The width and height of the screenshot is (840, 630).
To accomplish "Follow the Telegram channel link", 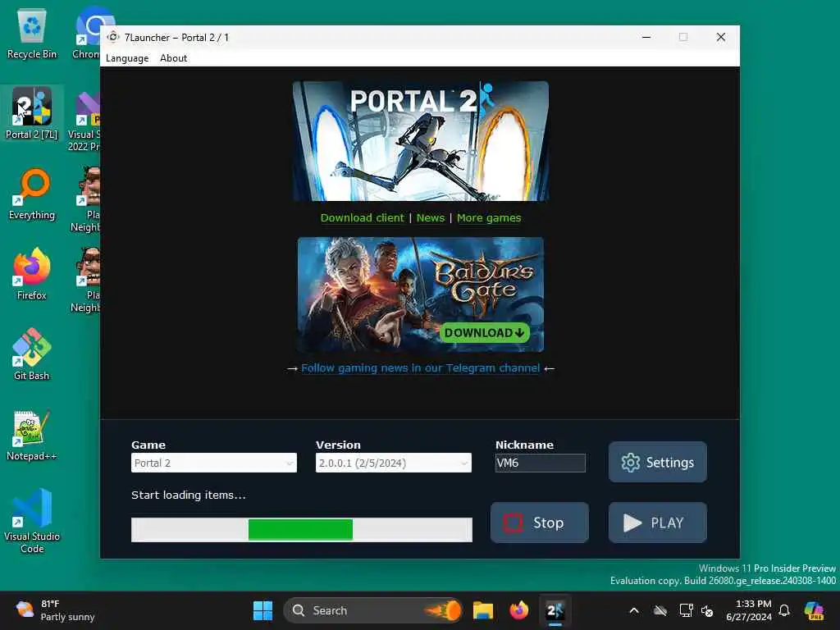I will click(x=421, y=368).
